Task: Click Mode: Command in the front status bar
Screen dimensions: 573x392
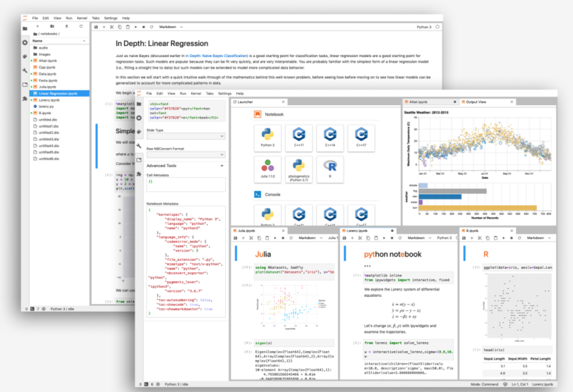Action: point(484,384)
